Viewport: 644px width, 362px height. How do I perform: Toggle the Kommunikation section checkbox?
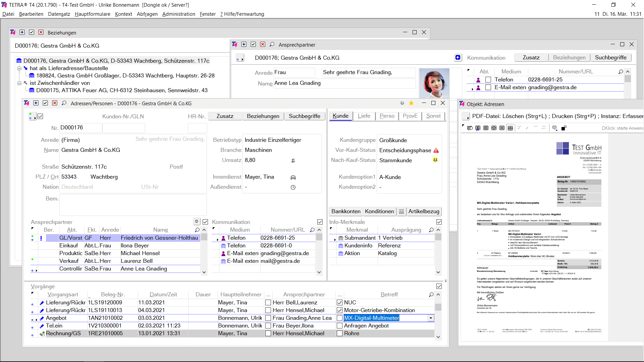click(320, 222)
